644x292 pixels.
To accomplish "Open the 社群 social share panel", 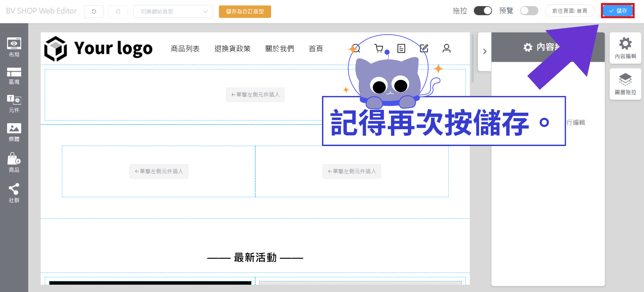I will [14, 193].
